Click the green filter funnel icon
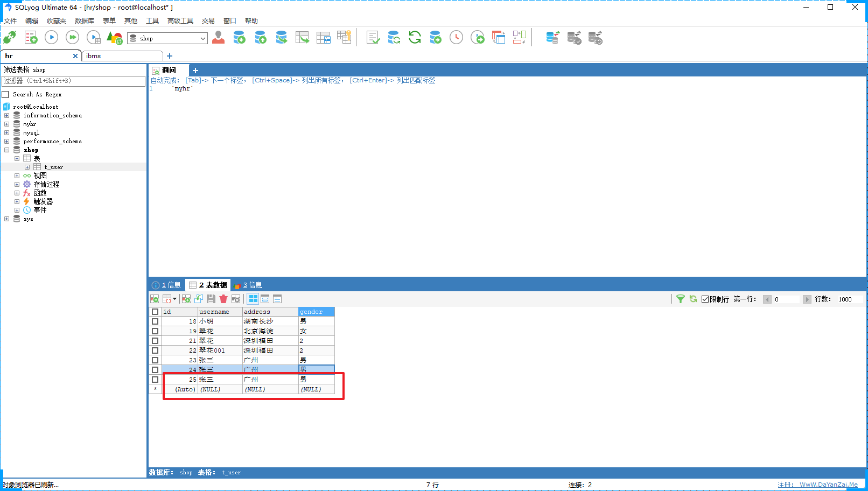 tap(681, 299)
